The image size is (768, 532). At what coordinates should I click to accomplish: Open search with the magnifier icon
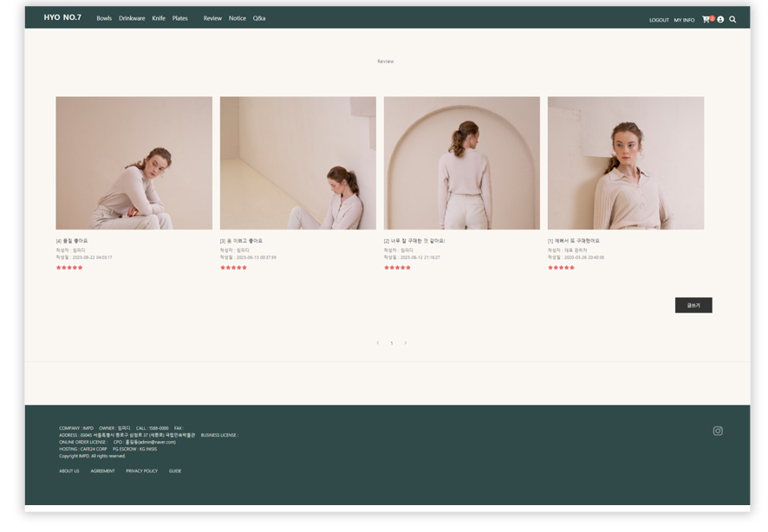(732, 20)
